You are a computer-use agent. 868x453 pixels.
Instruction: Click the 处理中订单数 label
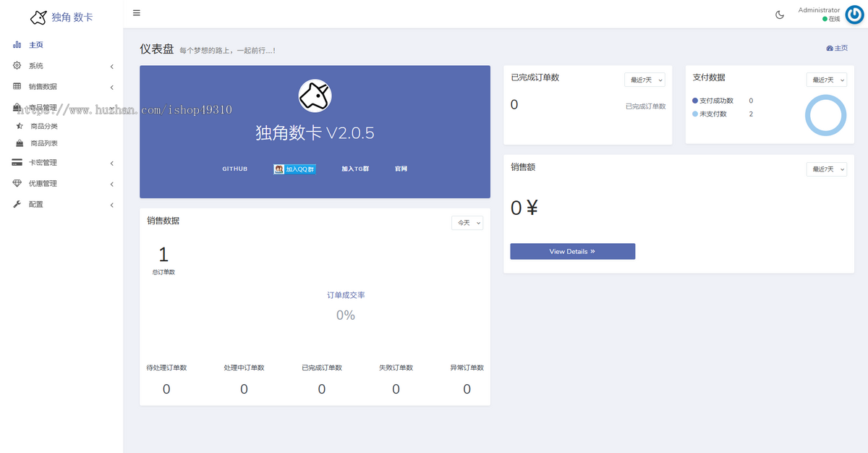(x=244, y=368)
